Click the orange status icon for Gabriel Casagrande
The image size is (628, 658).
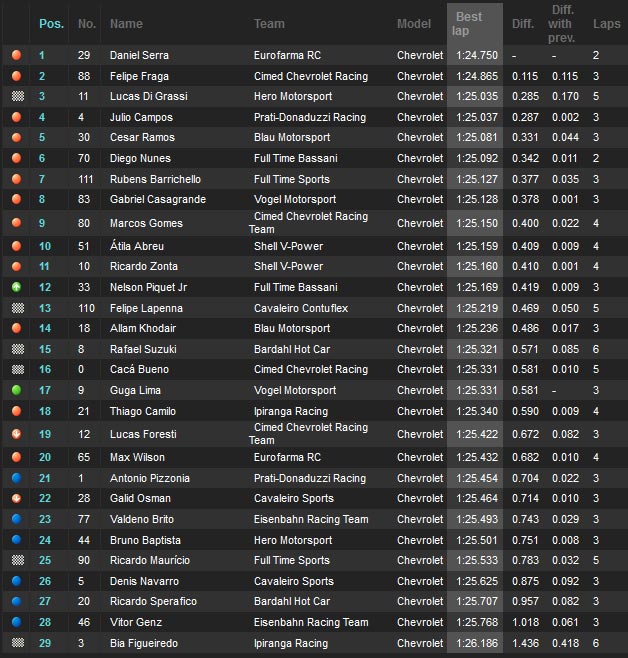click(16, 199)
